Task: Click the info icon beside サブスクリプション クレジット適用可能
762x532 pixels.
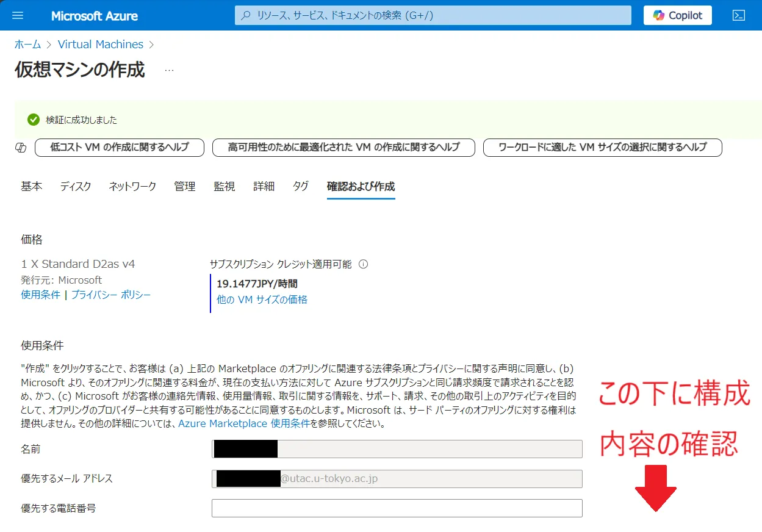Action: [364, 264]
